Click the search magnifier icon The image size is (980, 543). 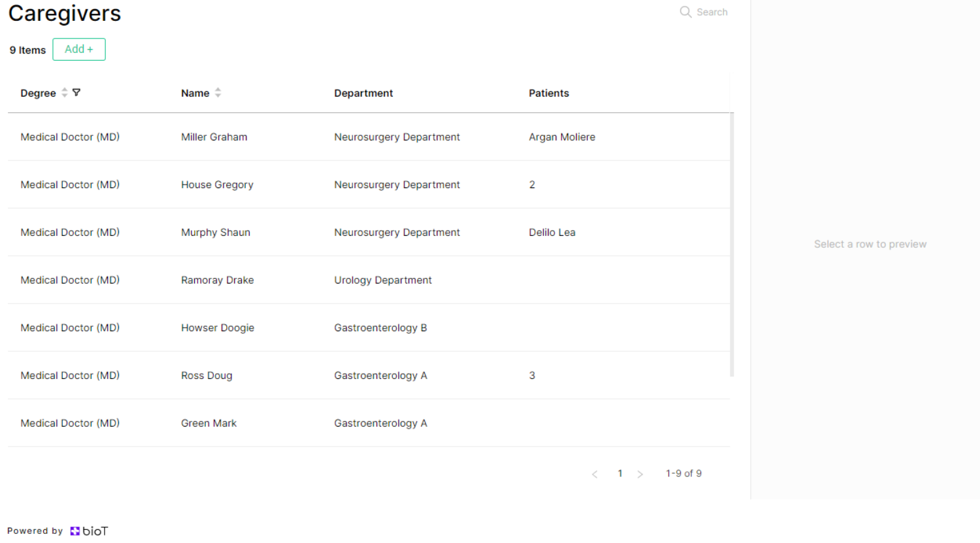685,12
